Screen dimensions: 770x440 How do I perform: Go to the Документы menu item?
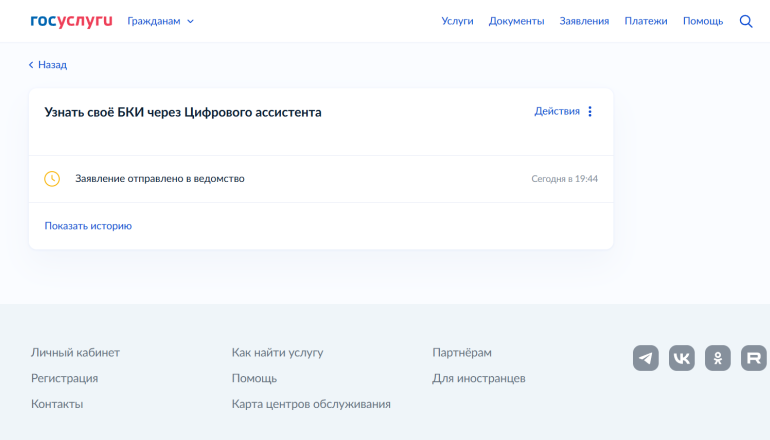coord(516,21)
